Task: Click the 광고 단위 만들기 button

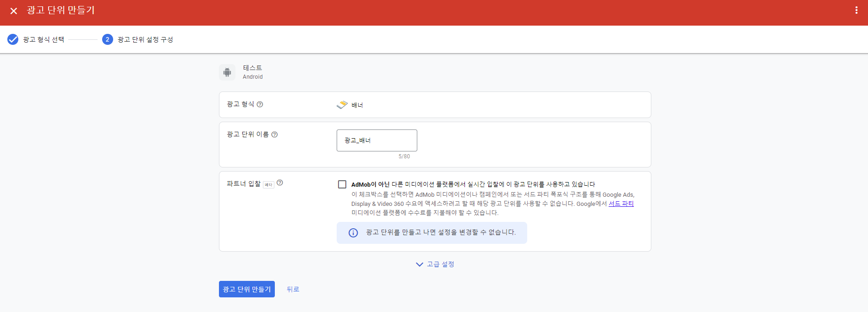Action: [x=247, y=289]
